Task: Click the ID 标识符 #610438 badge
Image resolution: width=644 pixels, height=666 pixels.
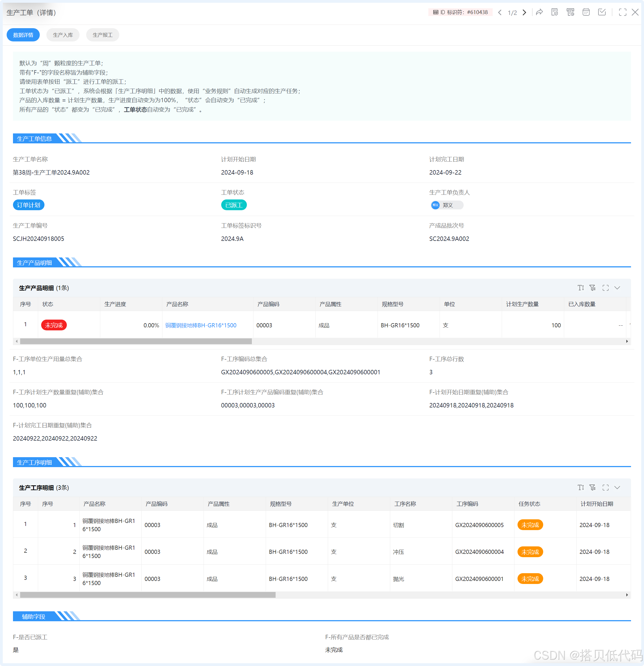Action: pyautogui.click(x=460, y=12)
